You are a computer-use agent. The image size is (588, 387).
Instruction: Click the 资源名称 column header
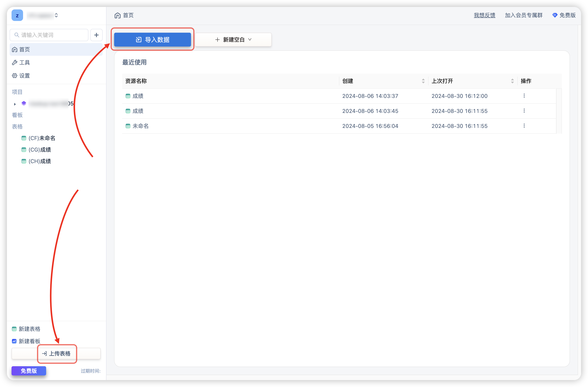click(136, 81)
